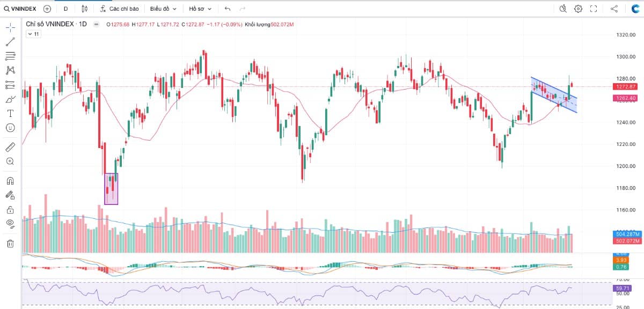Image resolution: width=644 pixels, height=309 pixels.
Task: Expand the Hồ sơ dropdown menu
Action: click(200, 9)
